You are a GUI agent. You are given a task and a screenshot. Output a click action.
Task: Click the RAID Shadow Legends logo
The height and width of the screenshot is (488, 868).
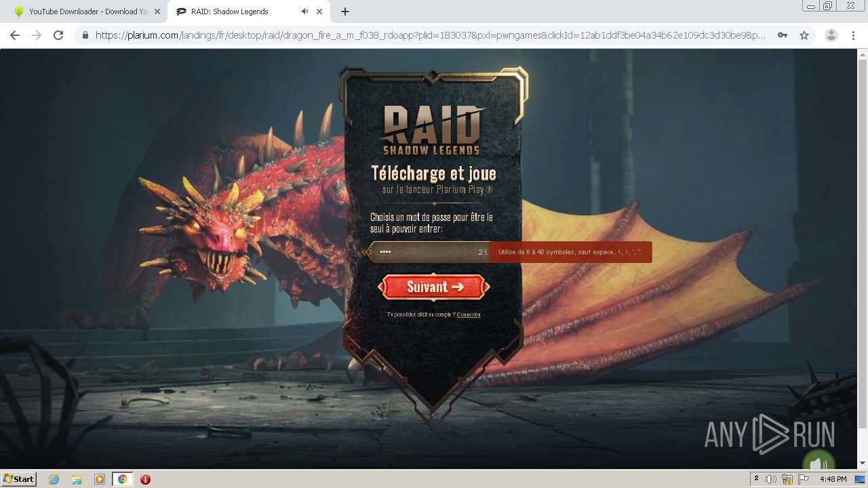pos(433,129)
